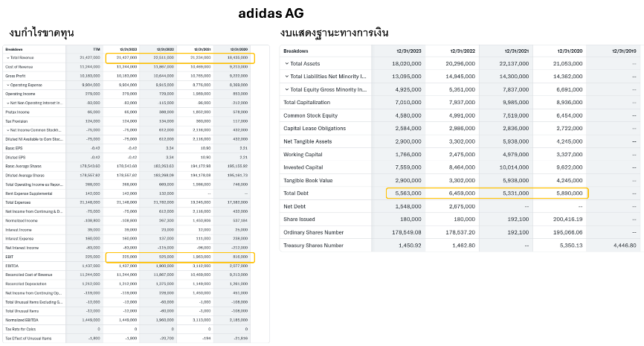Viewport: 644px width, 346px height.
Task: Select Total Equity value 7,837,000
Action: point(516,89)
